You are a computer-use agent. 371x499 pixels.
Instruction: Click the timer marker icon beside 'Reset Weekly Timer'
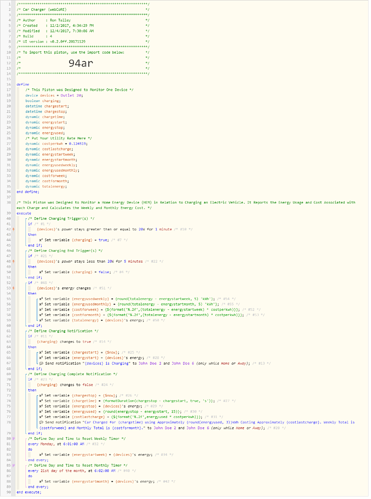tap(13, 439)
